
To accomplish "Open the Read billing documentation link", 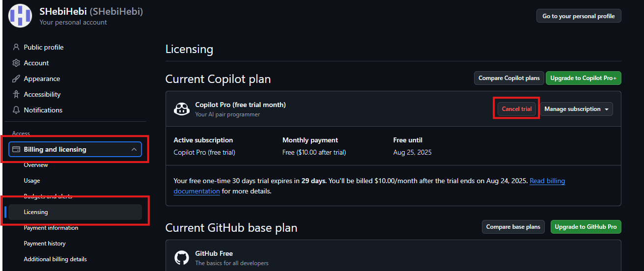I will pos(547,181).
